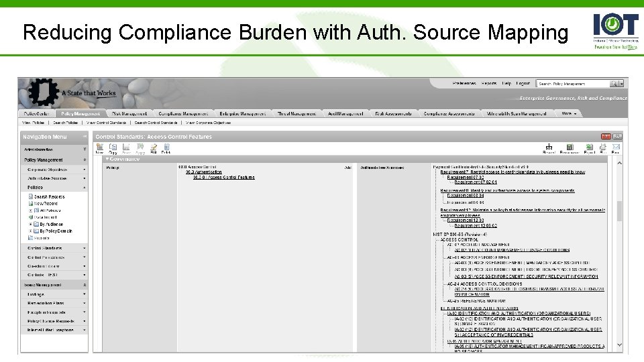The width and height of the screenshot is (644, 362).
Task: Click the Related records hierarchy icon
Action: (549, 147)
